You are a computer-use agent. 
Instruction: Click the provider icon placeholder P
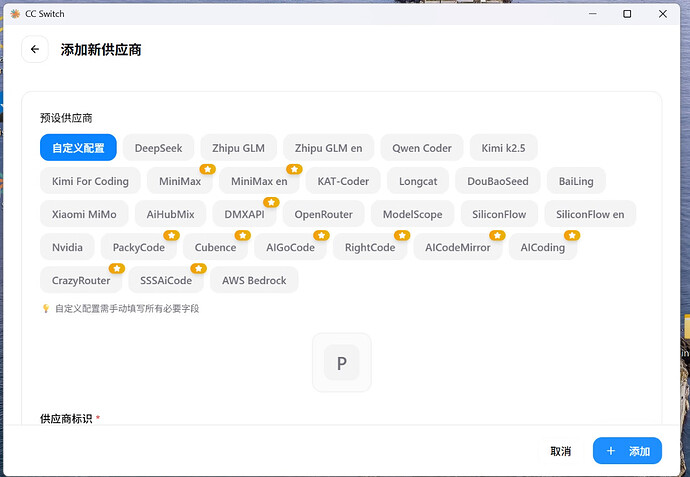tap(341, 363)
